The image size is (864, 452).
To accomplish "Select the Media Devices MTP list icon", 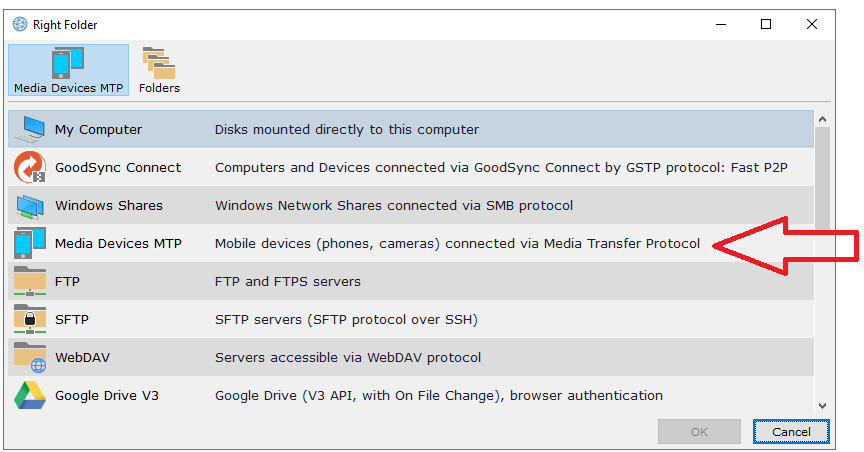I will [30, 244].
